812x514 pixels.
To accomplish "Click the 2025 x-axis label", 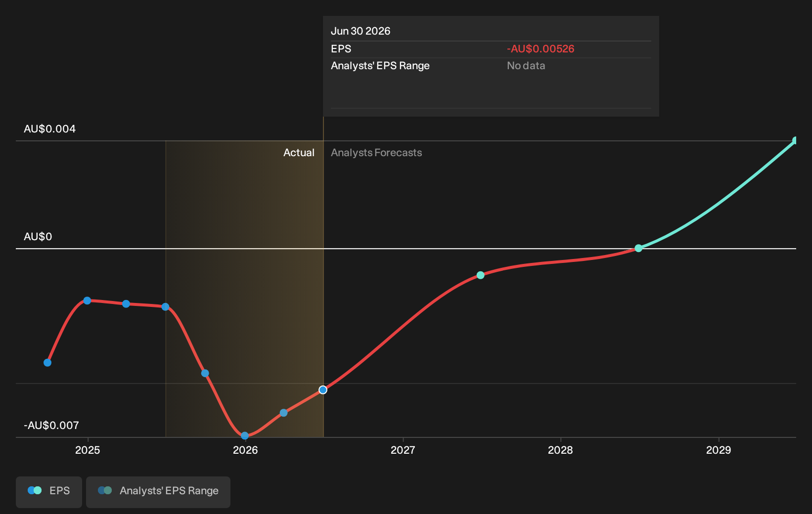I will [88, 450].
